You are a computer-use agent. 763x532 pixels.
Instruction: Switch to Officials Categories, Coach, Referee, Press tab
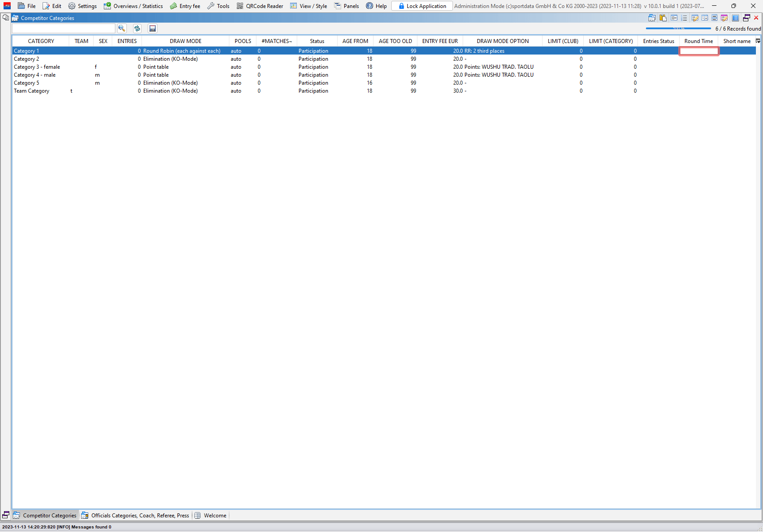[x=135, y=516]
